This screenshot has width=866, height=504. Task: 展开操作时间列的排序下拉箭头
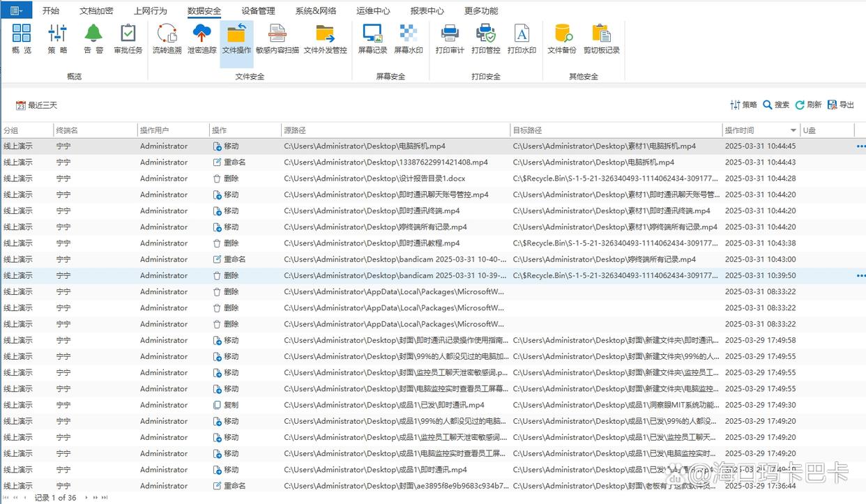click(793, 130)
